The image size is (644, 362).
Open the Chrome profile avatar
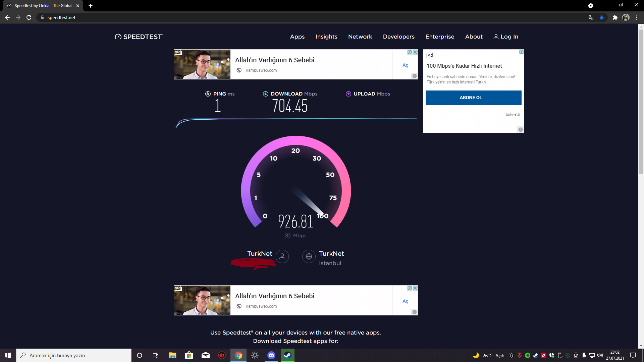pos(626,17)
